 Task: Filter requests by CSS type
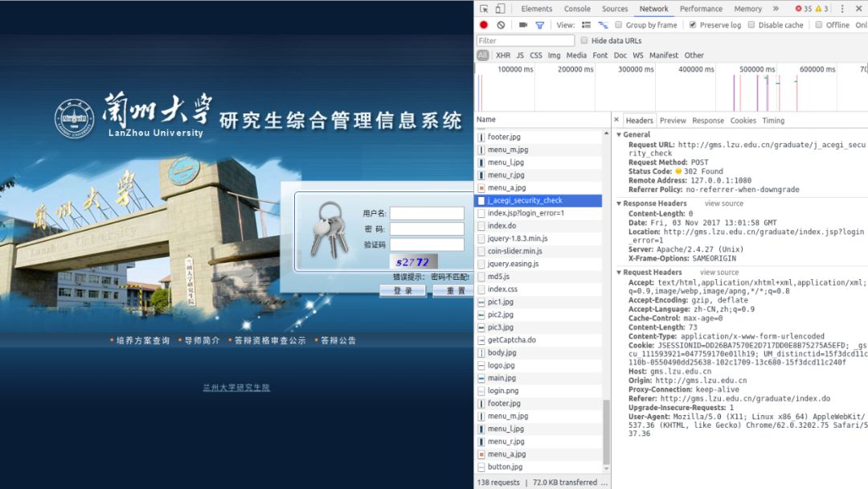tap(536, 55)
